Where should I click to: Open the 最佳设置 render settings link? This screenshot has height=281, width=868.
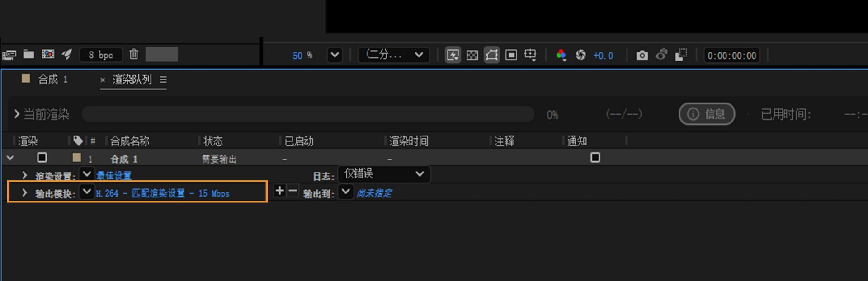click(x=114, y=175)
